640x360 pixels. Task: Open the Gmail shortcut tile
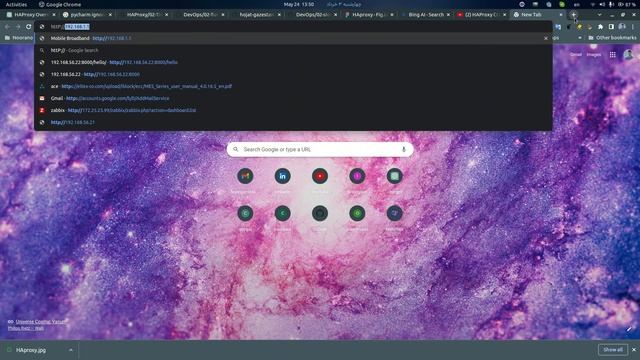[x=245, y=176]
